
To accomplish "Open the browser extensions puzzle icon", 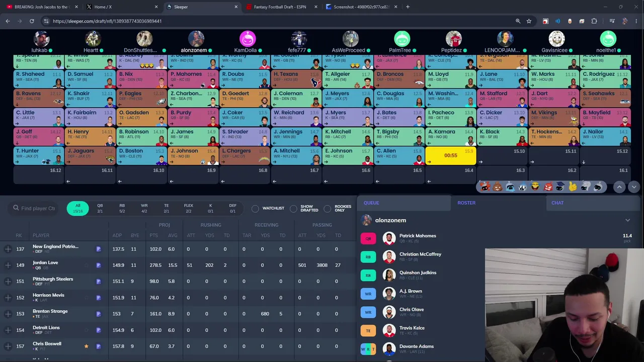I will pos(594,21).
